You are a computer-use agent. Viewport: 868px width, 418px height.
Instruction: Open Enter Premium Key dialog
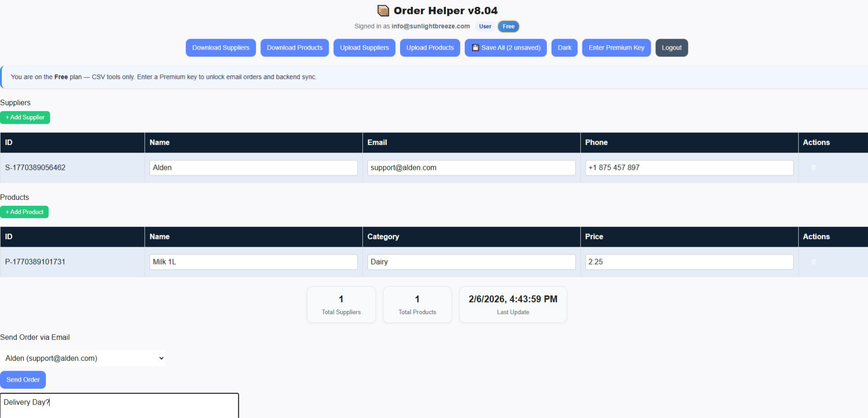(x=616, y=48)
